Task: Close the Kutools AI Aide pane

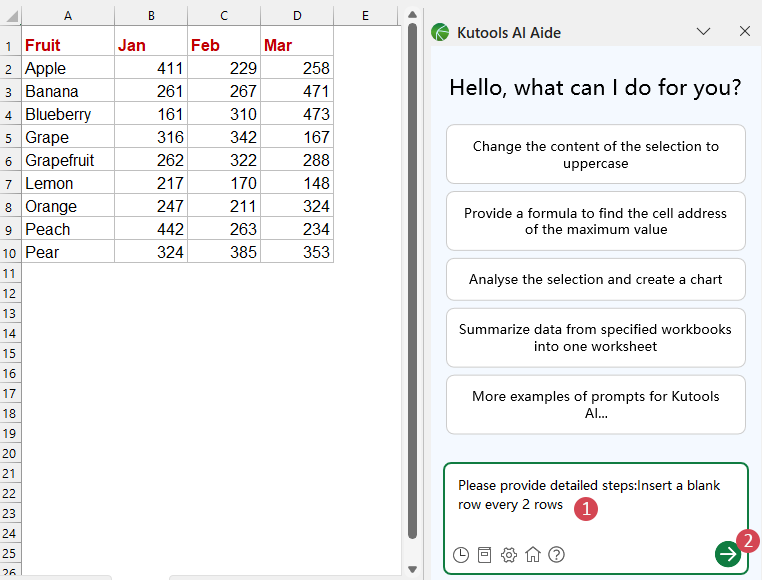Action: pyautogui.click(x=744, y=31)
